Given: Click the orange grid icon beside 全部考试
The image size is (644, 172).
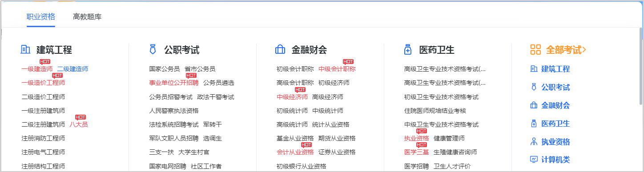Looking at the screenshot, I should click(x=535, y=50).
